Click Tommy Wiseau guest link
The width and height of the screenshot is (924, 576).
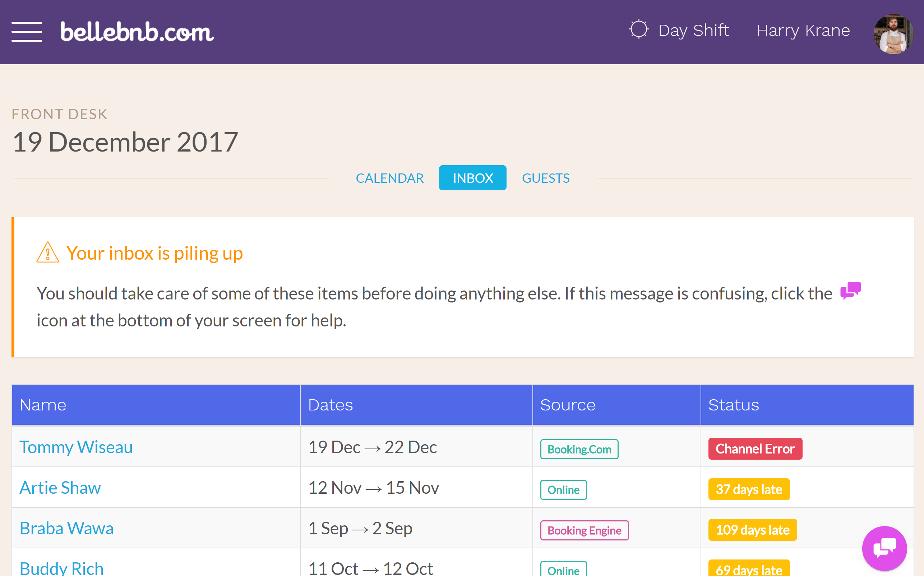[76, 445]
